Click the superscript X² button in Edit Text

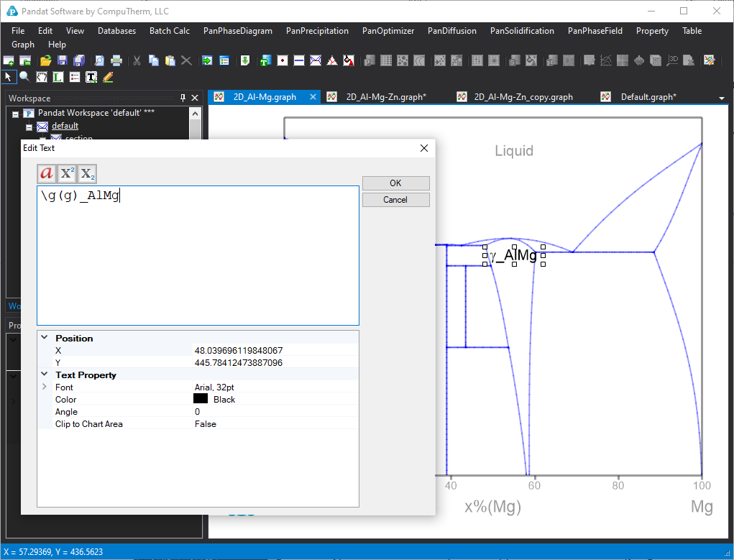[67, 173]
